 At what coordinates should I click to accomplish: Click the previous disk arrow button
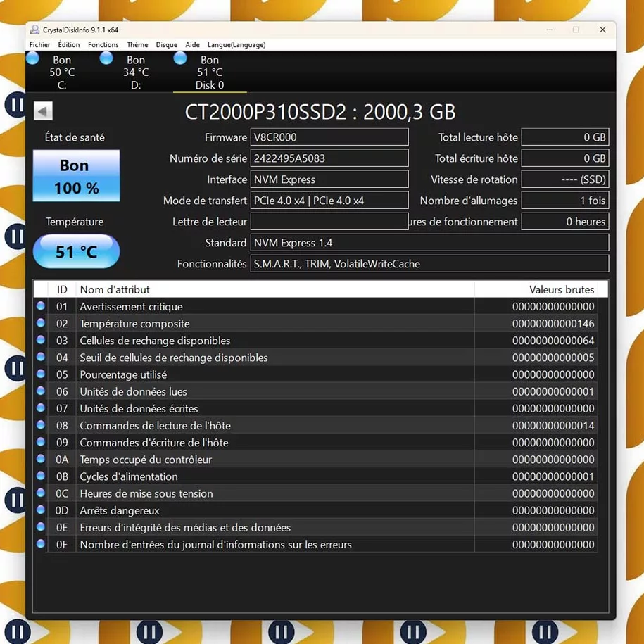(43, 111)
